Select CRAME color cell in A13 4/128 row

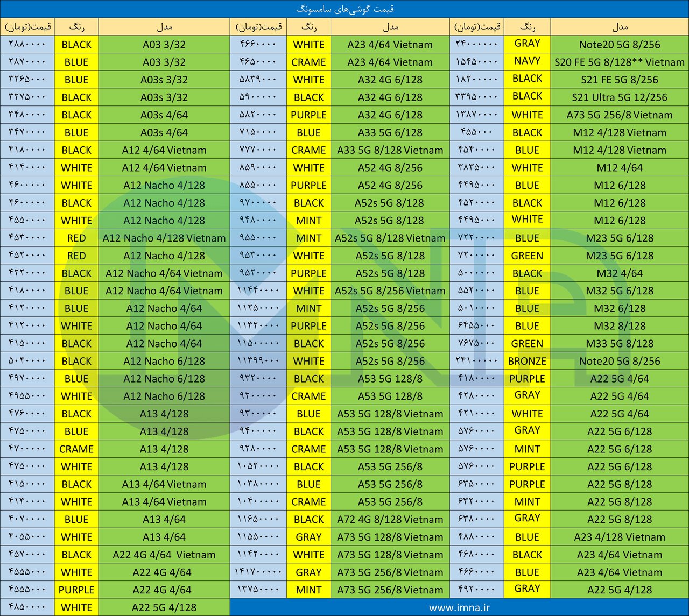pyautogui.click(x=76, y=449)
